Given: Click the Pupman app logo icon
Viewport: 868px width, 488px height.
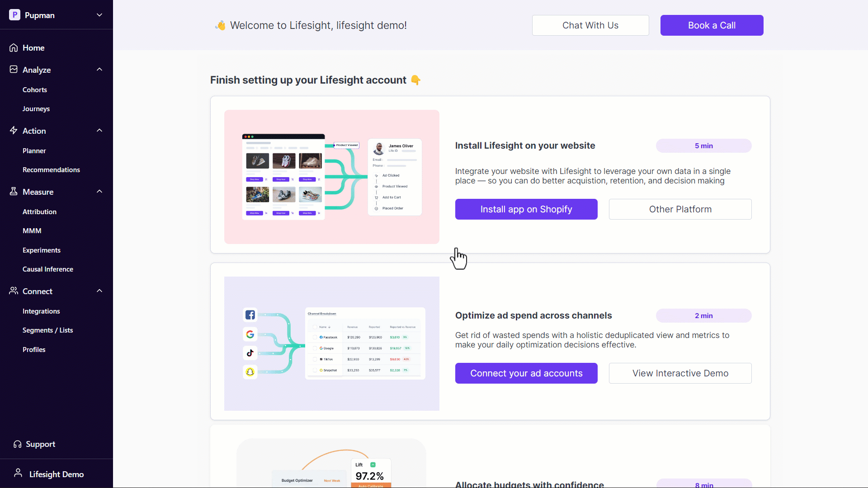Looking at the screenshot, I should pos(14,15).
